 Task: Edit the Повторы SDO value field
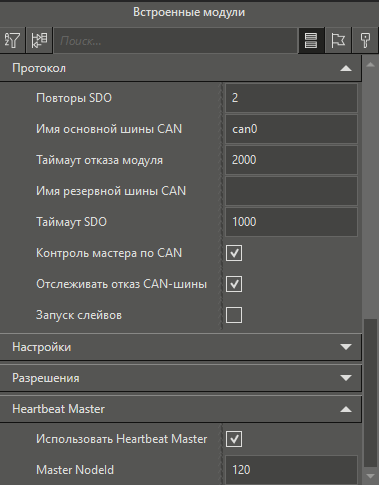pyautogui.click(x=291, y=98)
